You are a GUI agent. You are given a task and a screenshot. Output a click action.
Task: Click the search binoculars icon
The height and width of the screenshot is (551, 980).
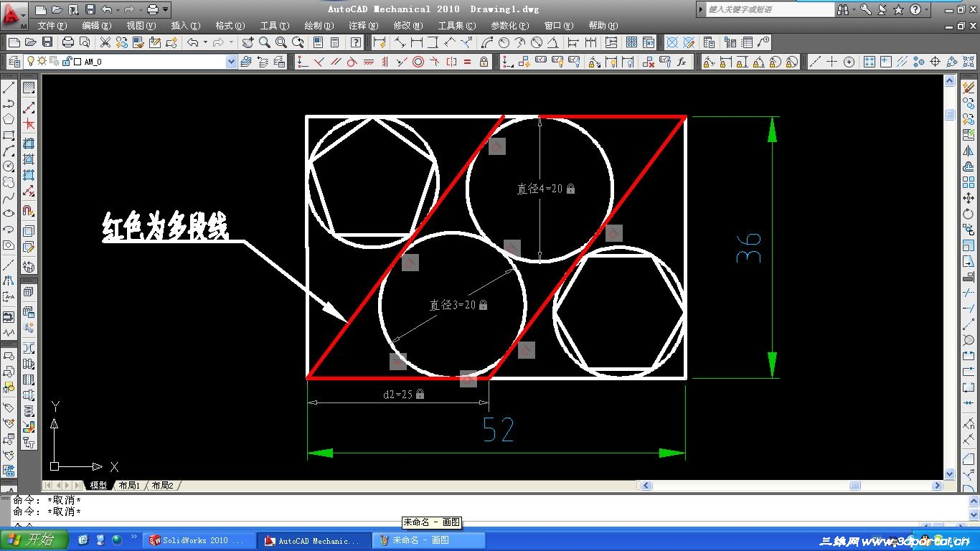(843, 9)
